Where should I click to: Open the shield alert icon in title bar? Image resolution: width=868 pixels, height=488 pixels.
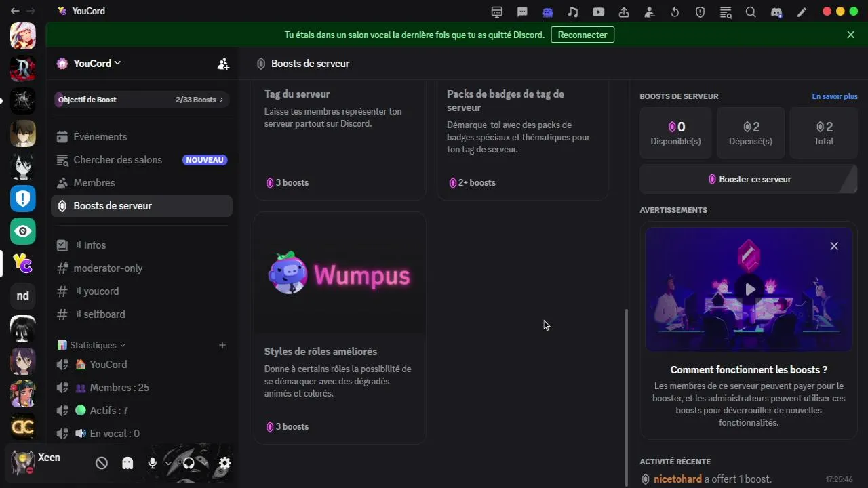[x=701, y=12]
